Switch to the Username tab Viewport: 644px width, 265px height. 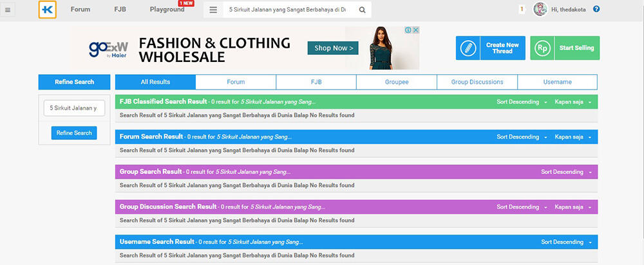pos(557,82)
